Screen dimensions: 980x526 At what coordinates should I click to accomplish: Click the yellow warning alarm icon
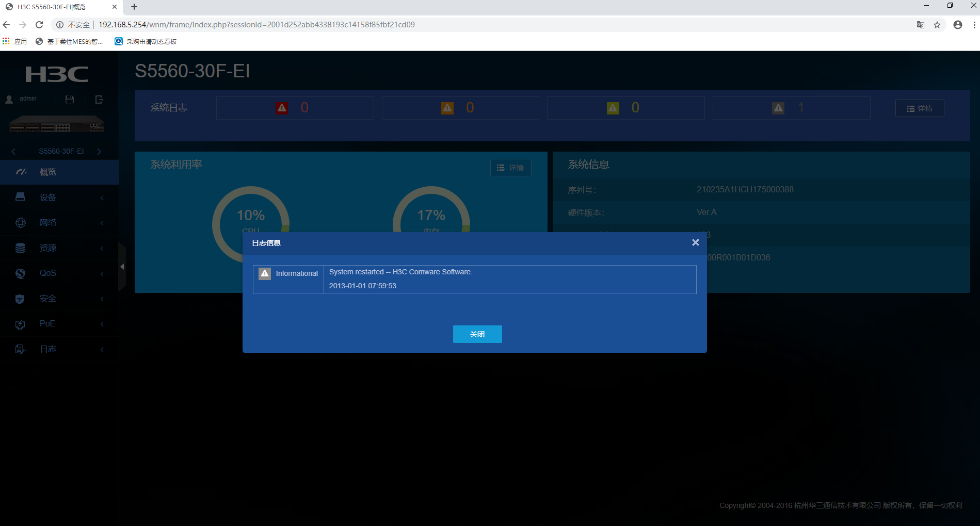click(x=613, y=108)
